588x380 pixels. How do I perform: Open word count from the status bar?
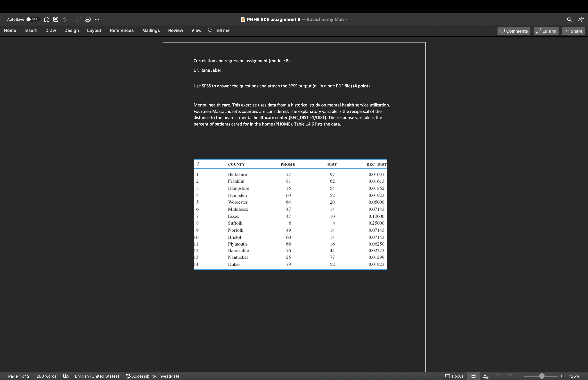(x=47, y=376)
